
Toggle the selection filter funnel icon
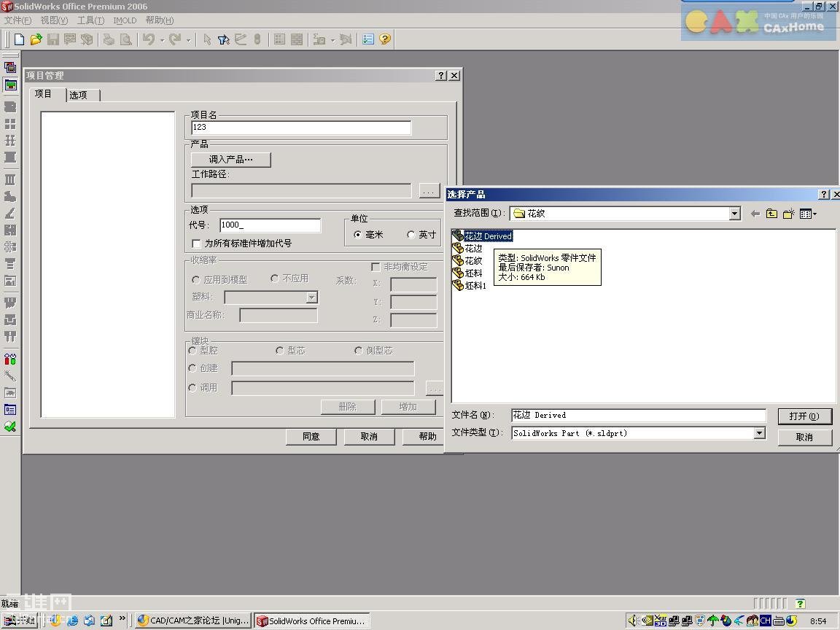224,39
